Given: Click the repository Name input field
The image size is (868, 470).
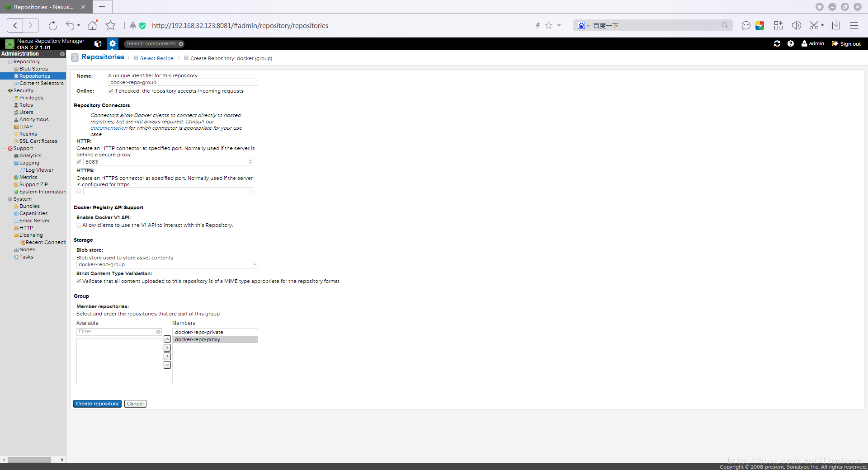Looking at the screenshot, I should pos(183,82).
